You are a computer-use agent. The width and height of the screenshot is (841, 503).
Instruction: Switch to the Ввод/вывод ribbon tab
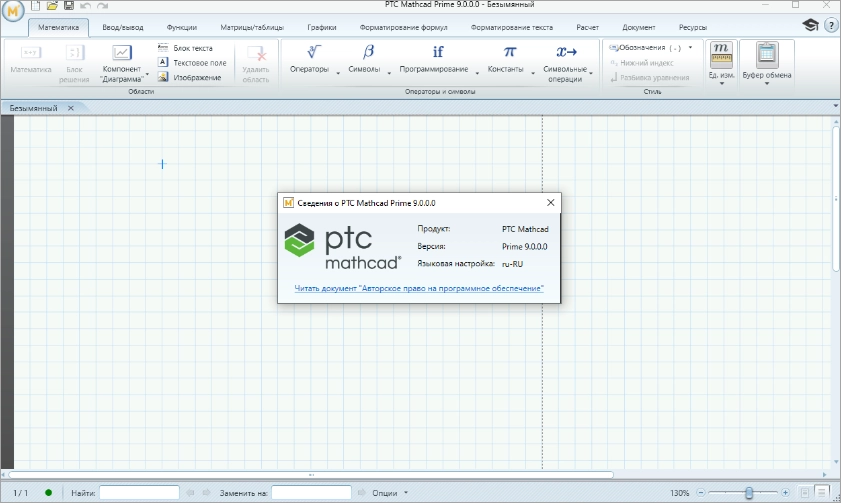[123, 27]
